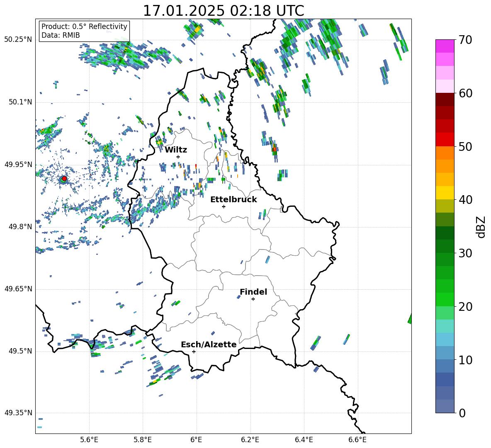The height and width of the screenshot is (448, 491).
Task: Click the 50.1°N latitude label
Action: [21, 102]
